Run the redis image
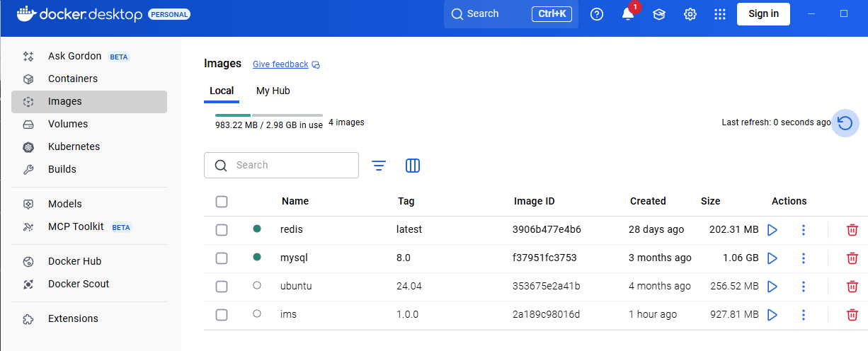This screenshot has height=351, width=868. 772,230
